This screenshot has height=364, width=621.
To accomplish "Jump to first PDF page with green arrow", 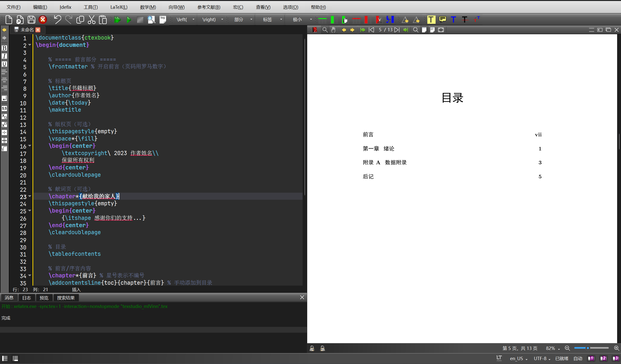I will (363, 30).
